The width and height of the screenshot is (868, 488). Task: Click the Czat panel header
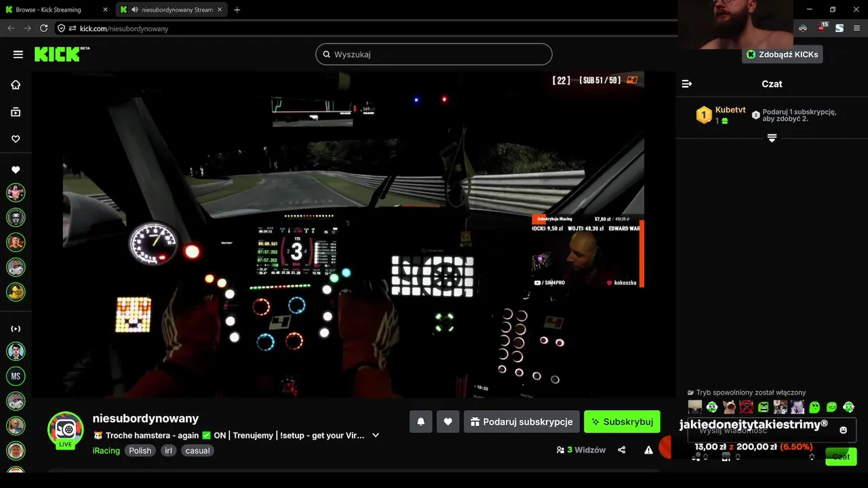tap(772, 84)
